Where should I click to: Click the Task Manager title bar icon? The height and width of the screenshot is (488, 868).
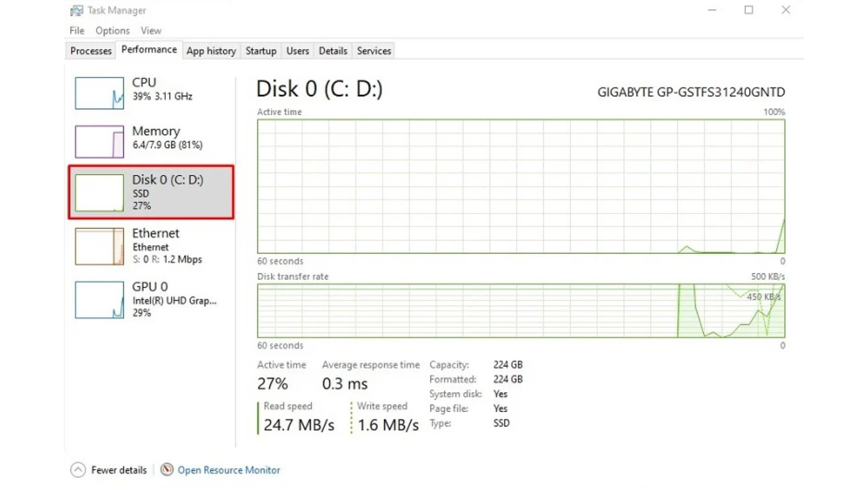coord(76,10)
